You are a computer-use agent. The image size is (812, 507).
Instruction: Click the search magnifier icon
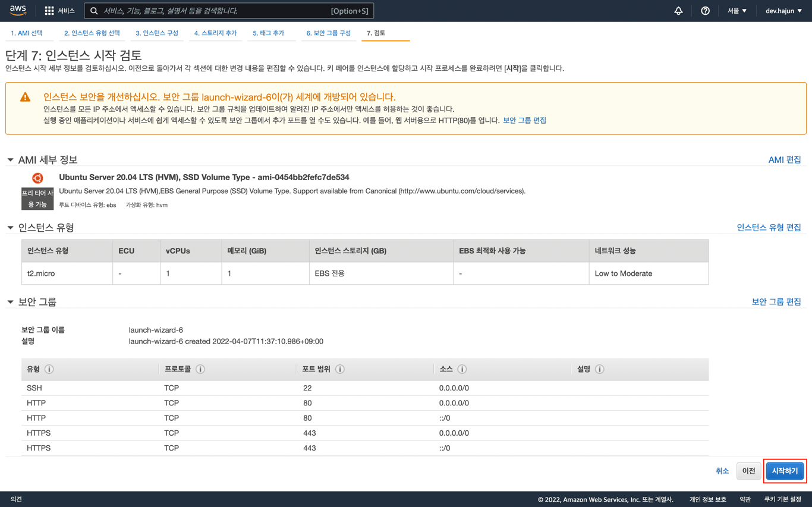(x=94, y=11)
